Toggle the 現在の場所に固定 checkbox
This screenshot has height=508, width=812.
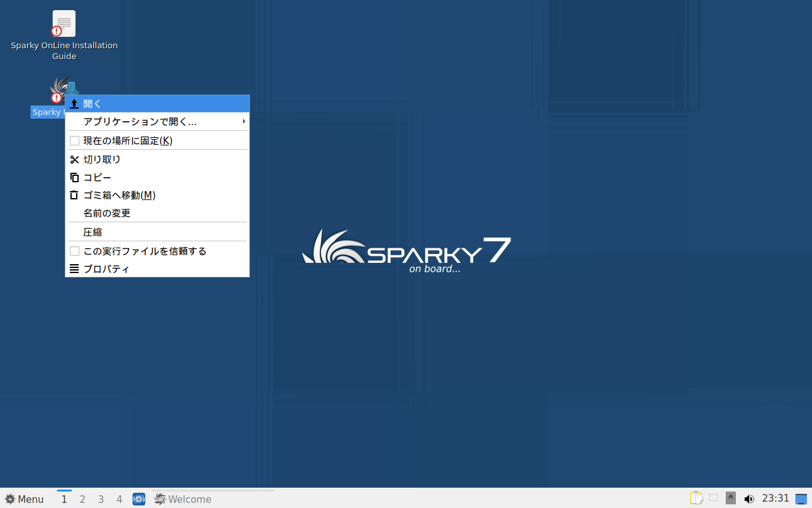(74, 140)
